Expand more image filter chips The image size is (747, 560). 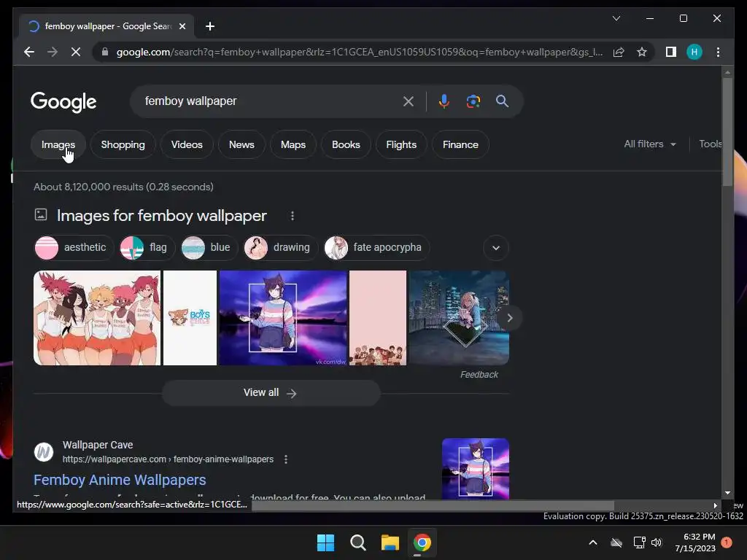(496, 248)
